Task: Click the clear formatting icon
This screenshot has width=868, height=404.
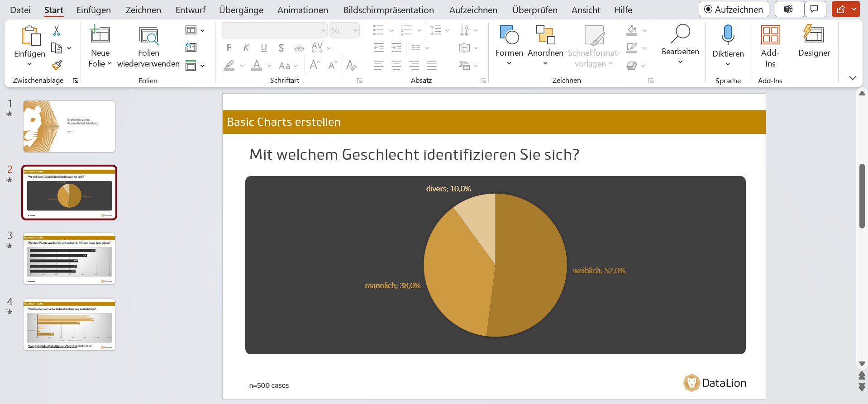Action: pyautogui.click(x=351, y=66)
